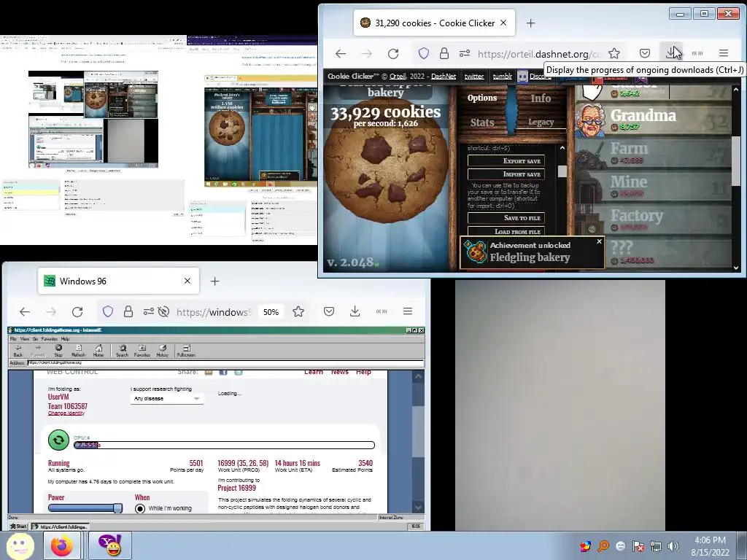The width and height of the screenshot is (747, 560).
Task: Click Search in the InternetE toolbar
Action: tap(123, 351)
